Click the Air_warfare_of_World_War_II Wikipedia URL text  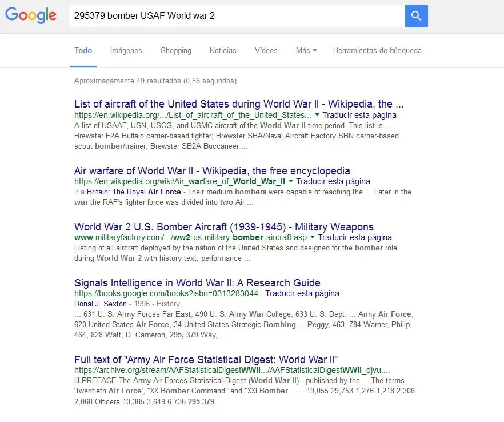coord(179,181)
